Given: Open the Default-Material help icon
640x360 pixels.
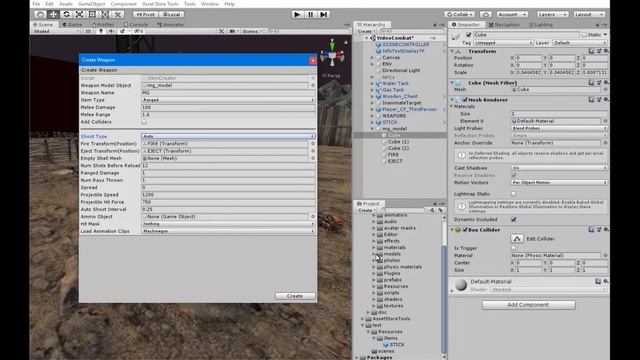Looking at the screenshot, I should (x=598, y=282).
